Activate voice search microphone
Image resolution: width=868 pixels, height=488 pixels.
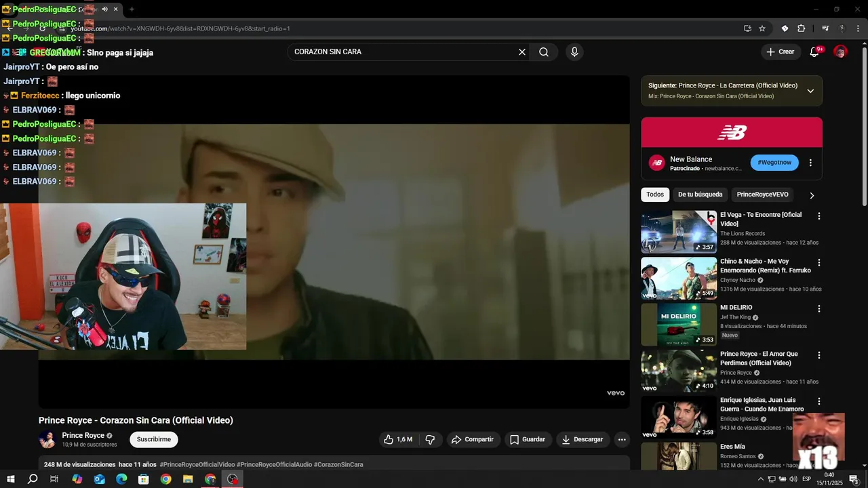[x=574, y=52]
